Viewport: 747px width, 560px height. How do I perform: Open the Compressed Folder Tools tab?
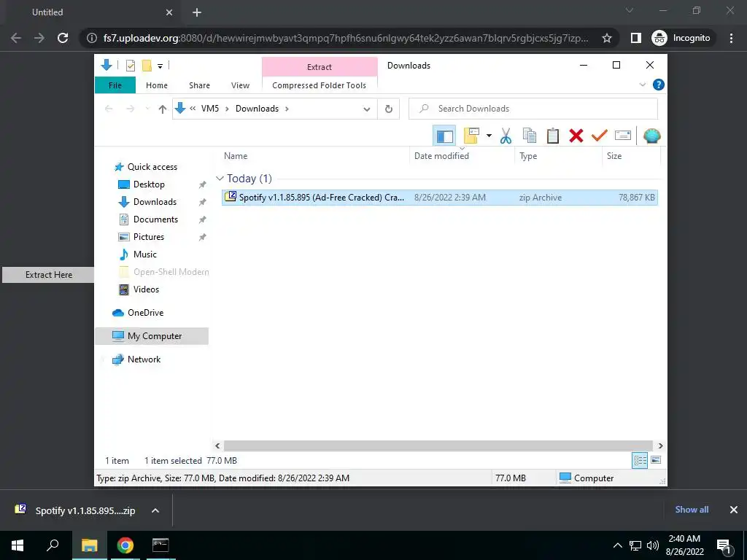(320, 85)
